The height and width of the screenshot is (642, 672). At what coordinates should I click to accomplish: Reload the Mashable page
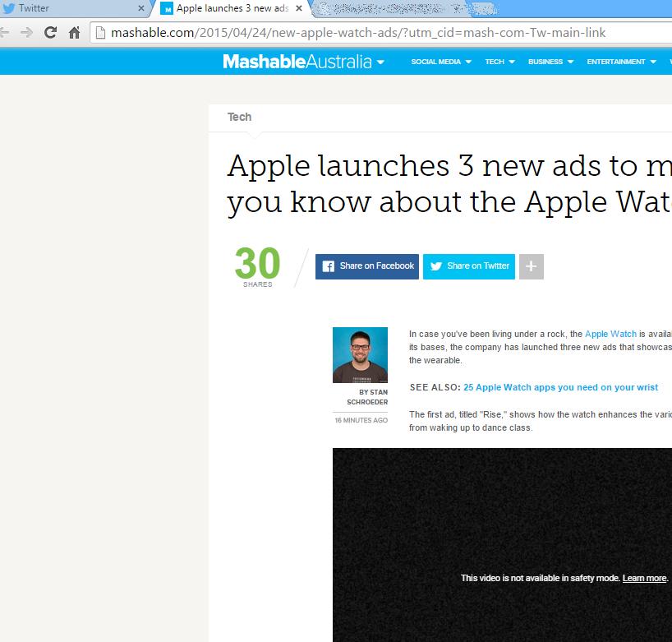pyautogui.click(x=51, y=33)
